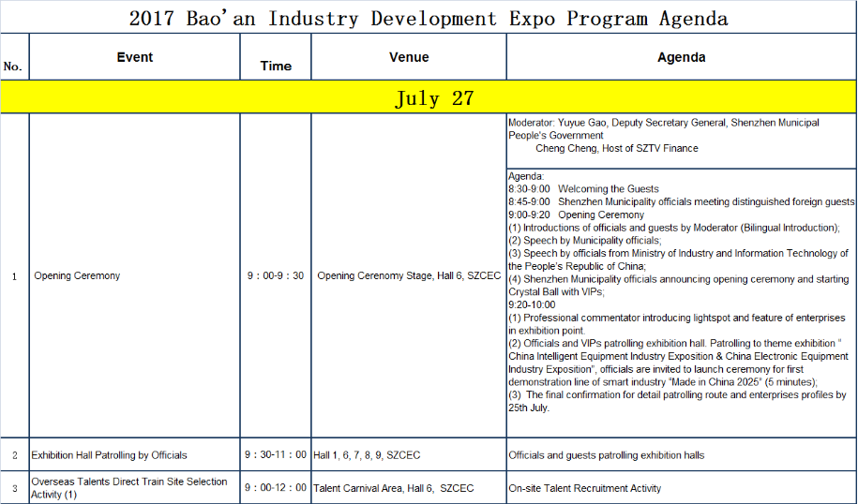Click the '9:00-9:20 Opening Ceremony' agenda line

point(576,215)
